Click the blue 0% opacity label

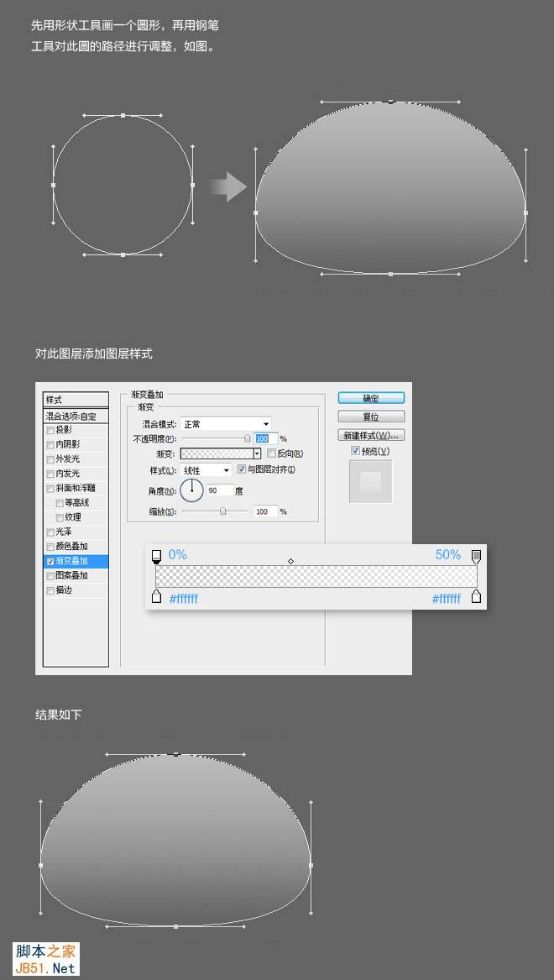click(x=177, y=554)
